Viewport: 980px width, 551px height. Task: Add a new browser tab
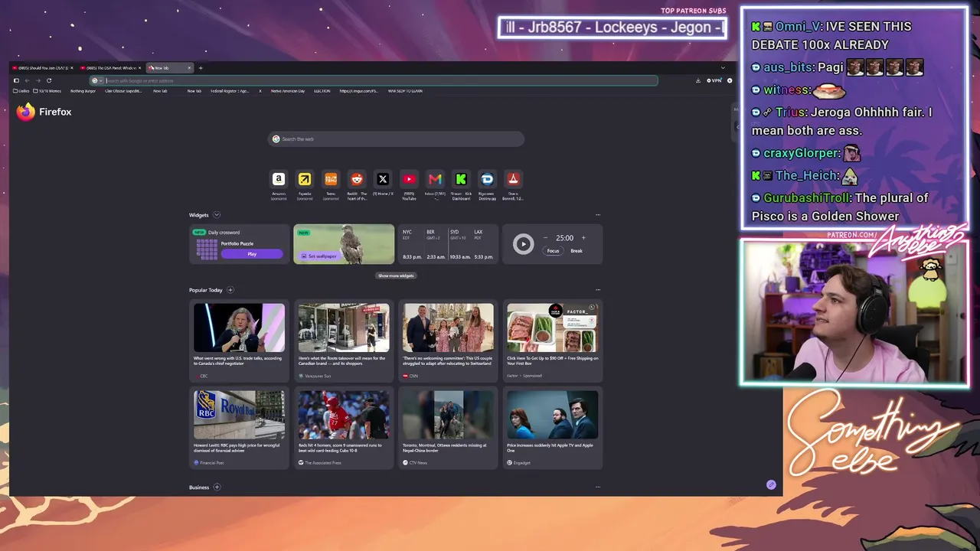pyautogui.click(x=201, y=68)
